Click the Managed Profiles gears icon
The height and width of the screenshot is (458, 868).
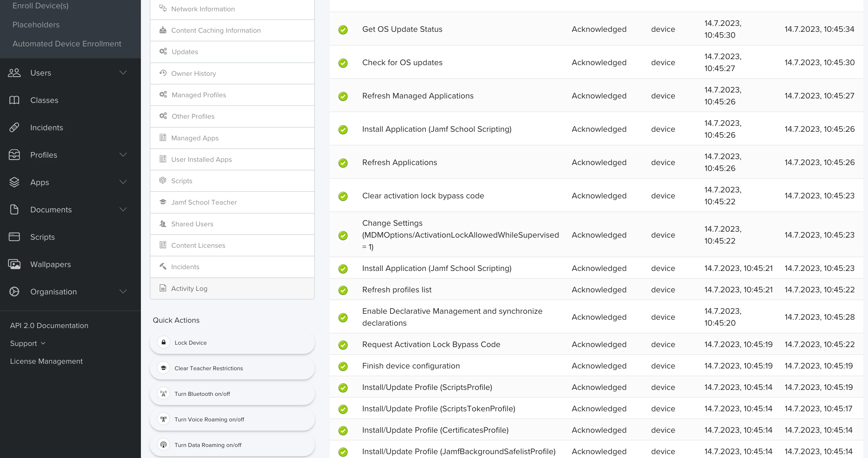click(163, 94)
